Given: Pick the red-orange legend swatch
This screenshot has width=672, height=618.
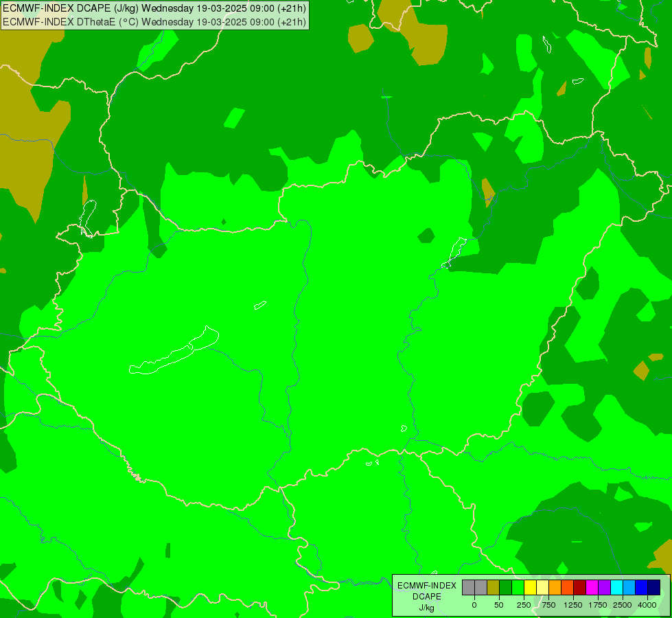Looking at the screenshot, I should point(568,588).
